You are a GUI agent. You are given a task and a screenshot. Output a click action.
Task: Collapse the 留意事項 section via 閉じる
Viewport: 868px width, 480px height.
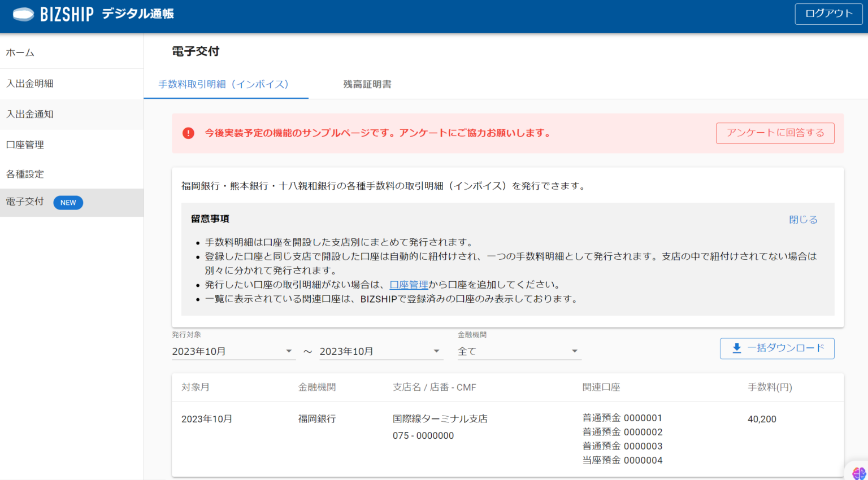tap(802, 219)
